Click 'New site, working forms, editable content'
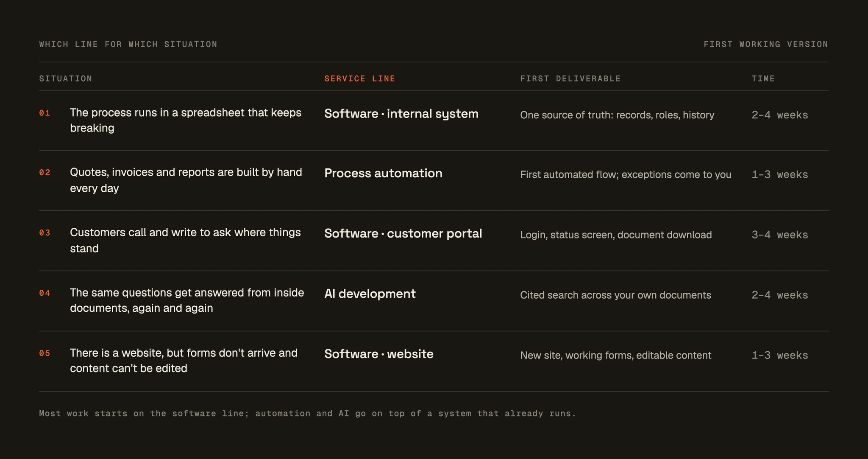Screen dimensions: 868x459 (x=615, y=355)
